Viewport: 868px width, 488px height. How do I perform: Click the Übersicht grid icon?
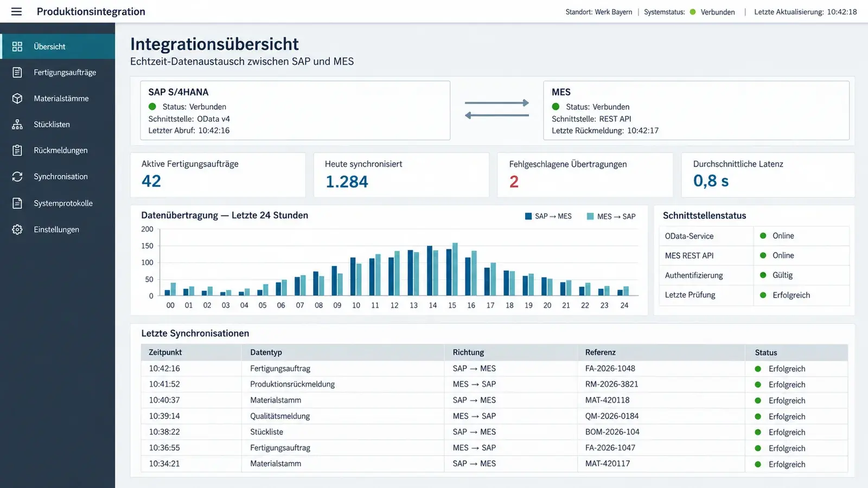point(17,47)
